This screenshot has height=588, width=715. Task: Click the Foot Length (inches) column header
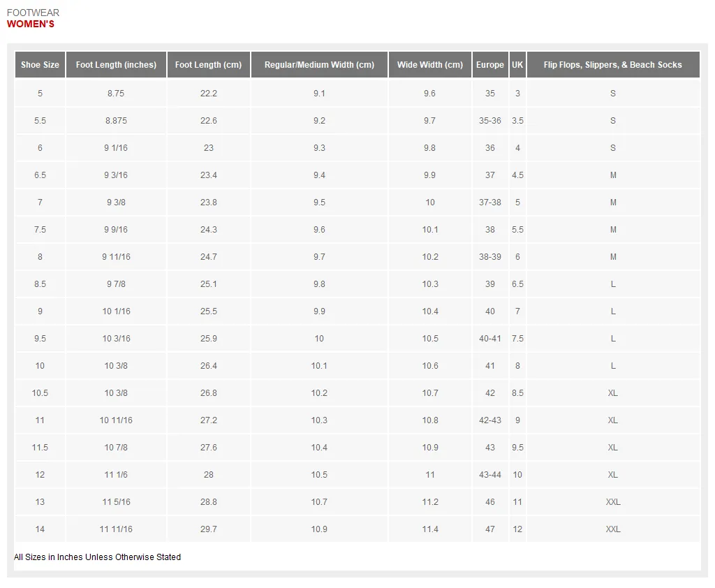point(116,65)
